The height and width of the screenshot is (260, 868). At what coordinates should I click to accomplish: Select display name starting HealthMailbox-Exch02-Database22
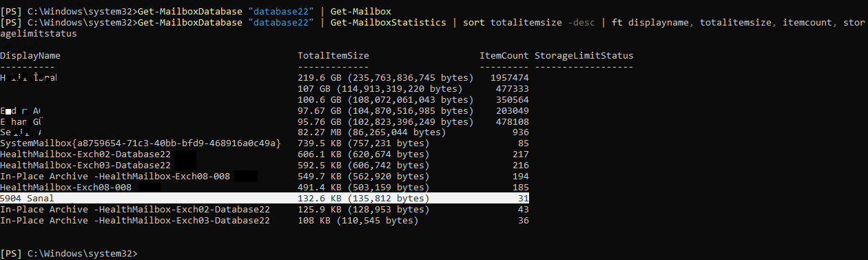pos(85,154)
